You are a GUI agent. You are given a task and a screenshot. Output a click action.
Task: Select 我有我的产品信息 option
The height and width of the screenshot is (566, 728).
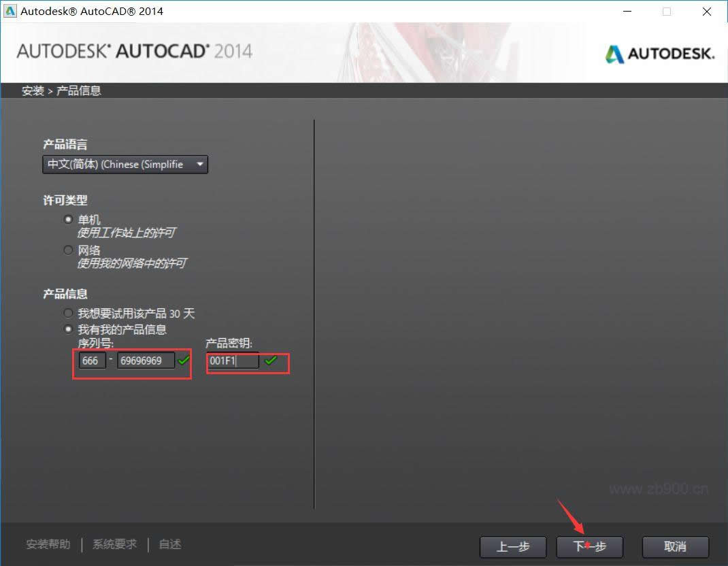[68, 329]
